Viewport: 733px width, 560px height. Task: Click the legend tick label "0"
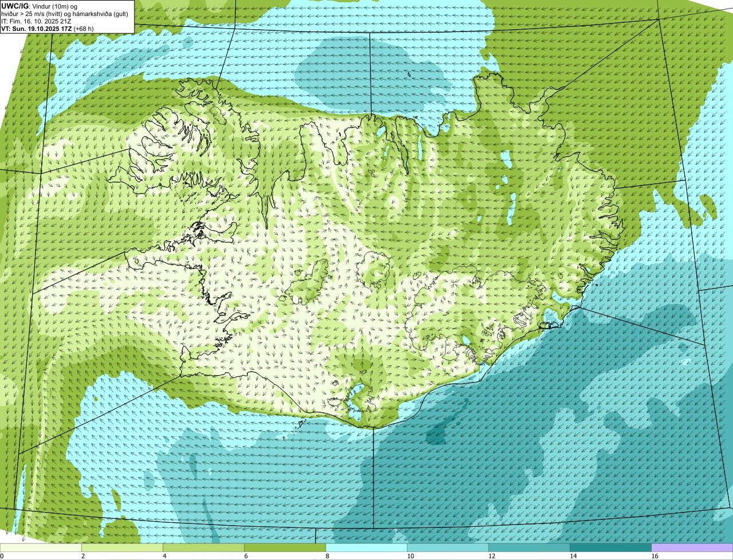2,556
